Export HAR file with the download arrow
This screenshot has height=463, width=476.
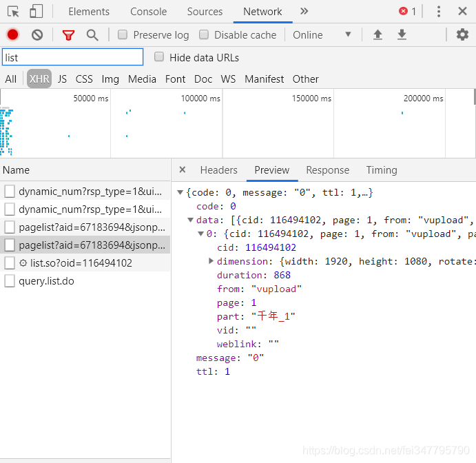402,34
